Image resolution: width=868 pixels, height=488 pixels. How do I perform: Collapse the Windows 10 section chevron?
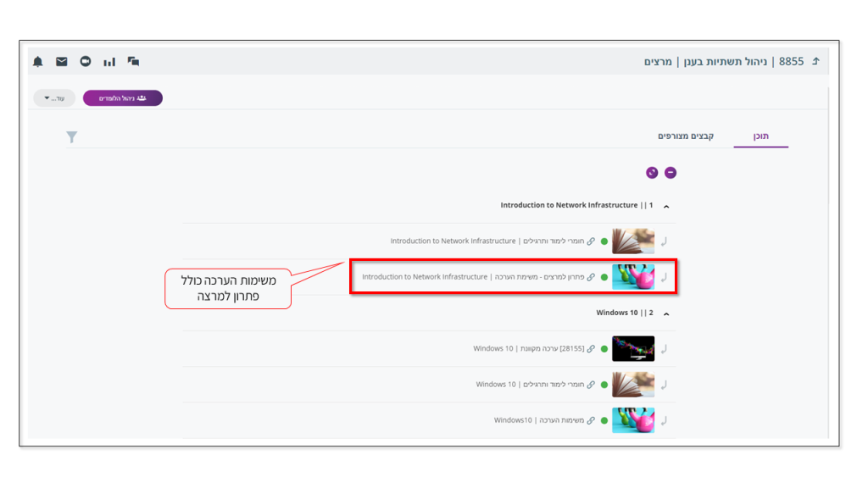pos(666,313)
